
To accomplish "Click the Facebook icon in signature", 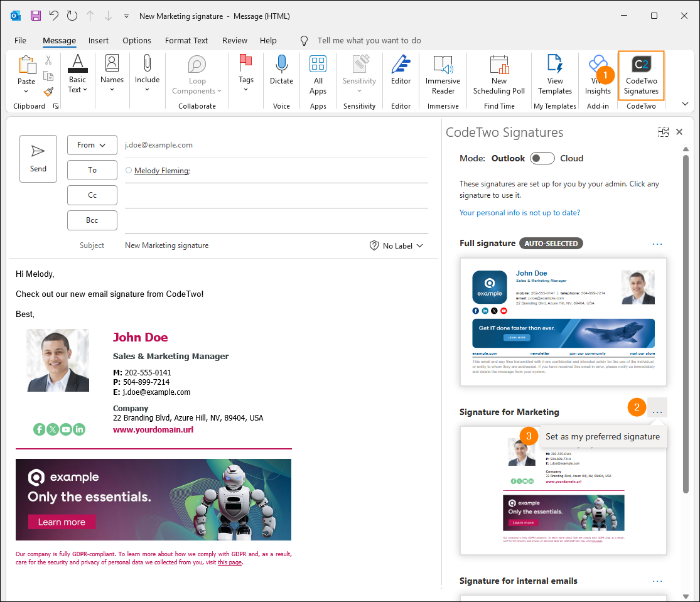I will coord(40,429).
